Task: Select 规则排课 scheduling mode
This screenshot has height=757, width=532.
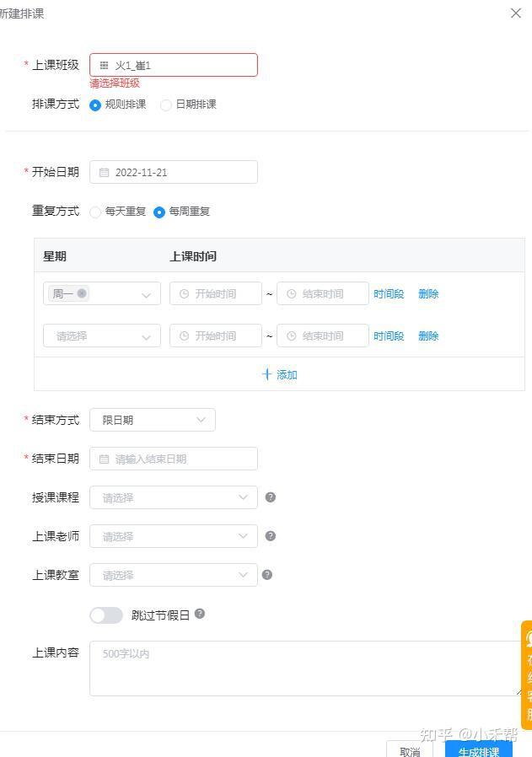Action: tap(95, 105)
